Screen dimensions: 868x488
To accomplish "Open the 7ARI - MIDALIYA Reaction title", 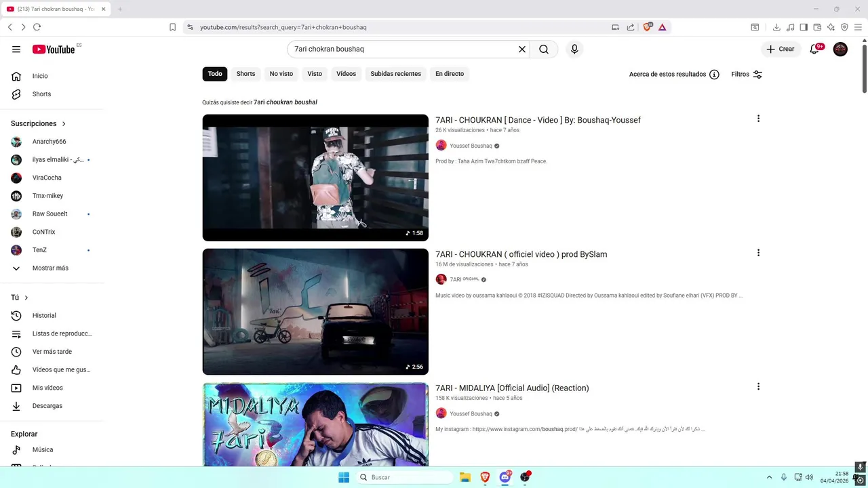I will [512, 388].
